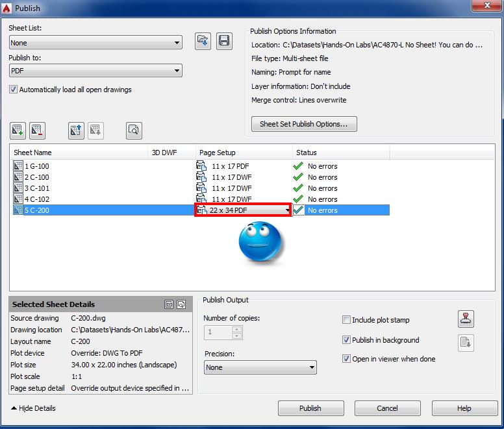Click the Remove Sheets icon
The height and width of the screenshot is (429, 504).
click(x=37, y=130)
